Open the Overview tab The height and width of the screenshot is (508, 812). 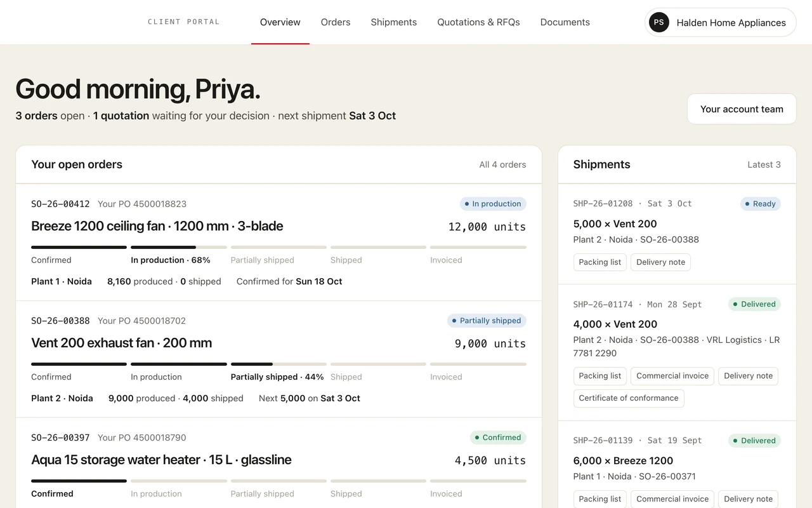[280, 22]
